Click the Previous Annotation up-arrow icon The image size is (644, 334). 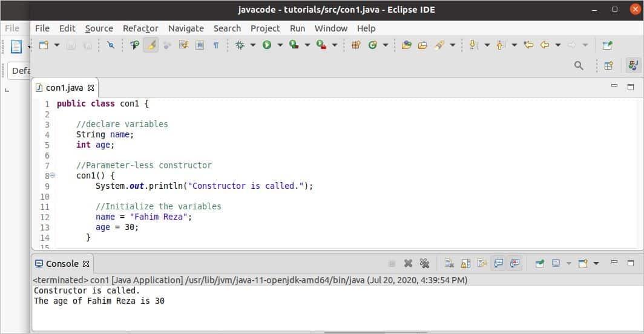[500, 45]
